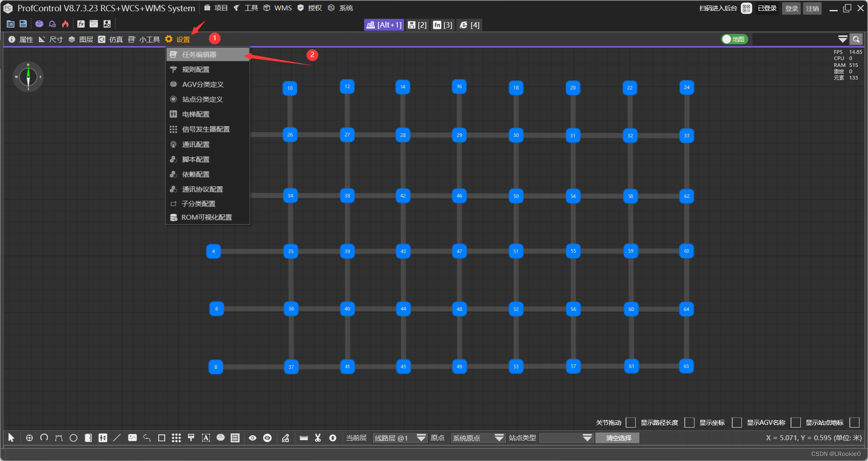
Task: Click the 注销 button at top right
Action: 812,8
